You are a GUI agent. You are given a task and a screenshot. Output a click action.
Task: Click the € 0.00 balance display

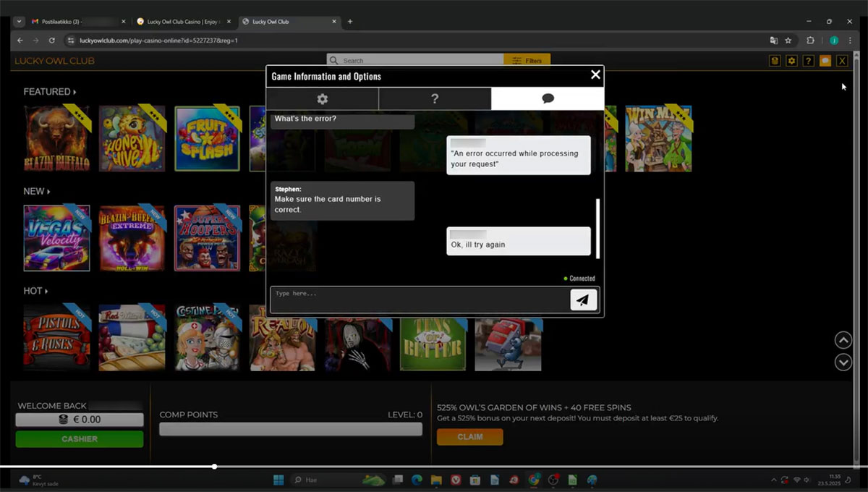pyautogui.click(x=80, y=420)
